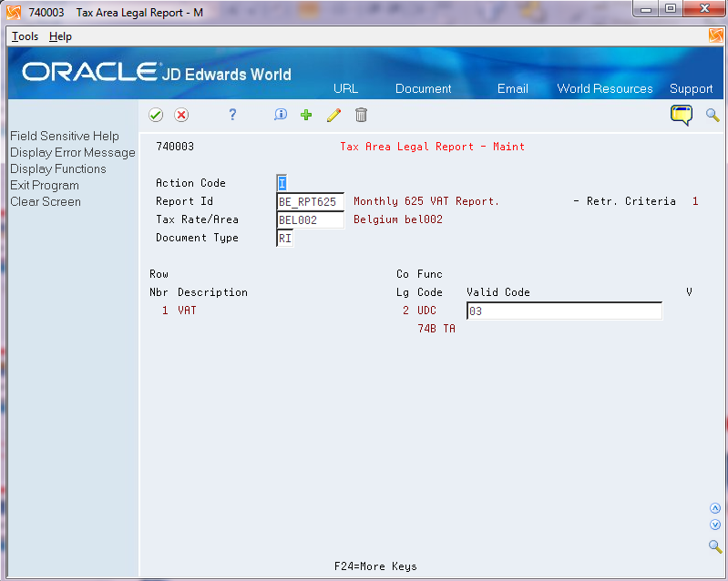
Task: Click the 'Monthly 625 VAT Report.' description
Action: (x=426, y=201)
